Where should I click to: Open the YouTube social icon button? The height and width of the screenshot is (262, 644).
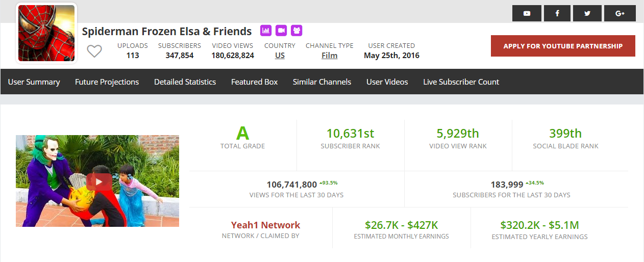[527, 13]
